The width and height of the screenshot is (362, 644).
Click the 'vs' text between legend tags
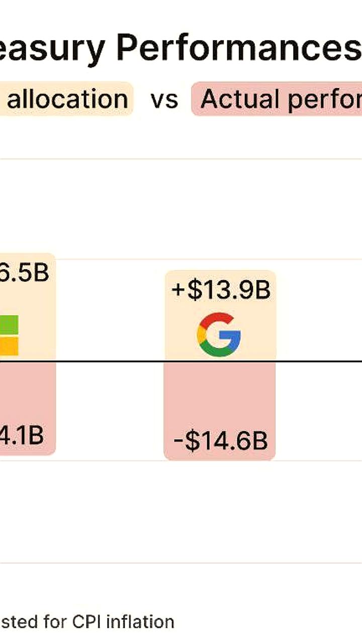pos(164,100)
